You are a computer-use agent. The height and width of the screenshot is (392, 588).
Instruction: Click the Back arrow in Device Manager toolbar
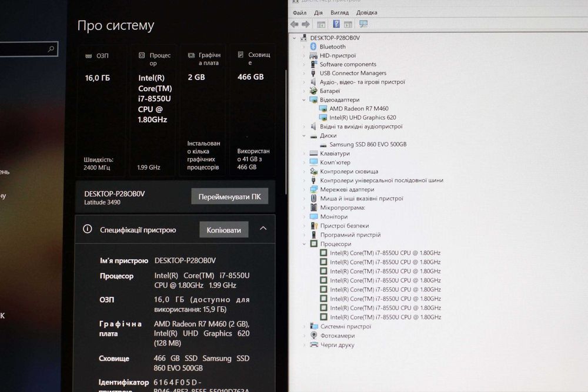point(295,24)
